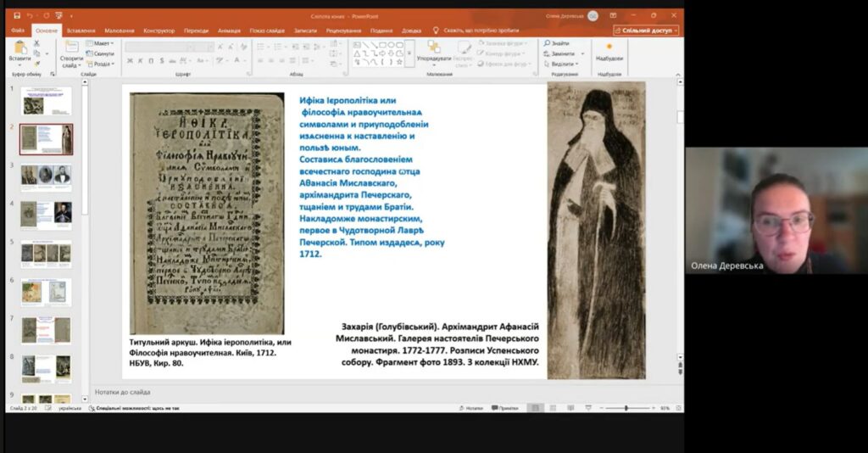Switch to the Малювання ribbon tab
The image size is (868, 453).
coord(119,31)
